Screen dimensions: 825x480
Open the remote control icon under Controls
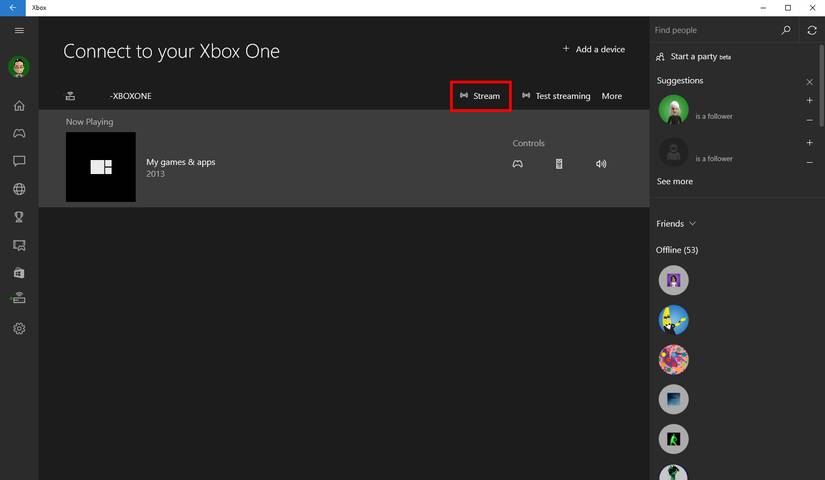pyautogui.click(x=559, y=164)
